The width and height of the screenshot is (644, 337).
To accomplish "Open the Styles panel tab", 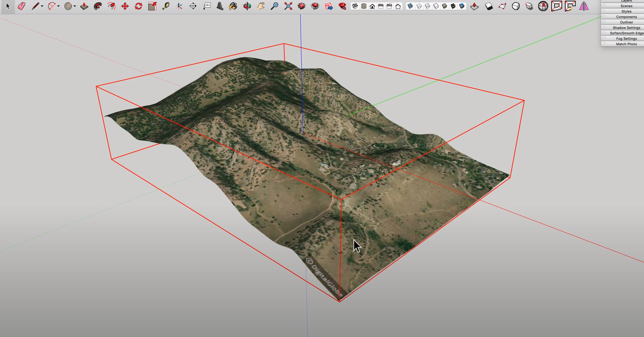I will pos(626,12).
